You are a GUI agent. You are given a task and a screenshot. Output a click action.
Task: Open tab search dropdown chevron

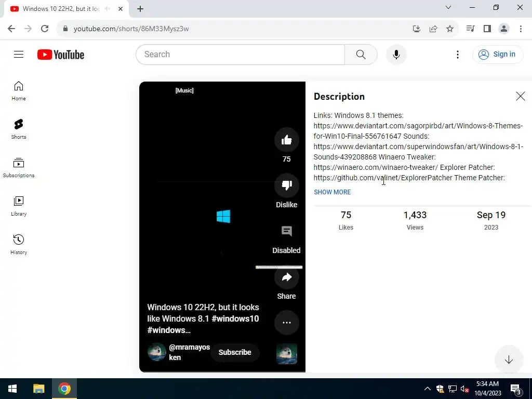(x=448, y=7)
